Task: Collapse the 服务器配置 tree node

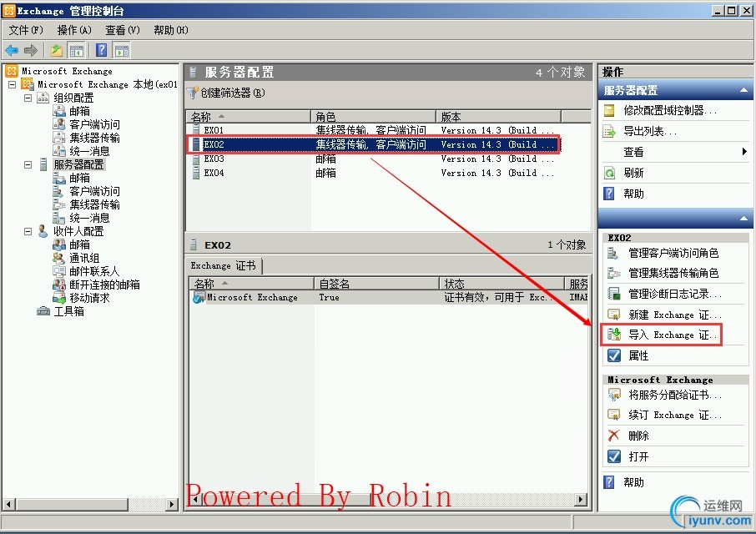Action: pos(28,164)
